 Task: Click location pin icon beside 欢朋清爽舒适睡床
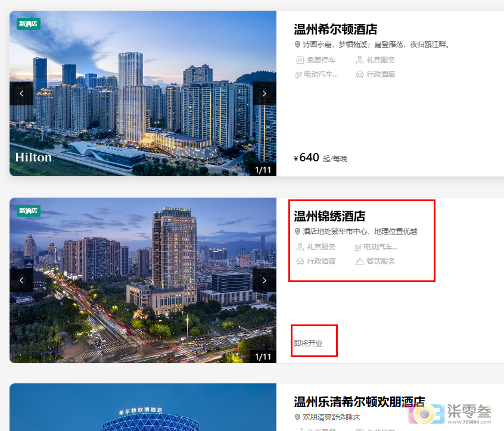click(298, 417)
